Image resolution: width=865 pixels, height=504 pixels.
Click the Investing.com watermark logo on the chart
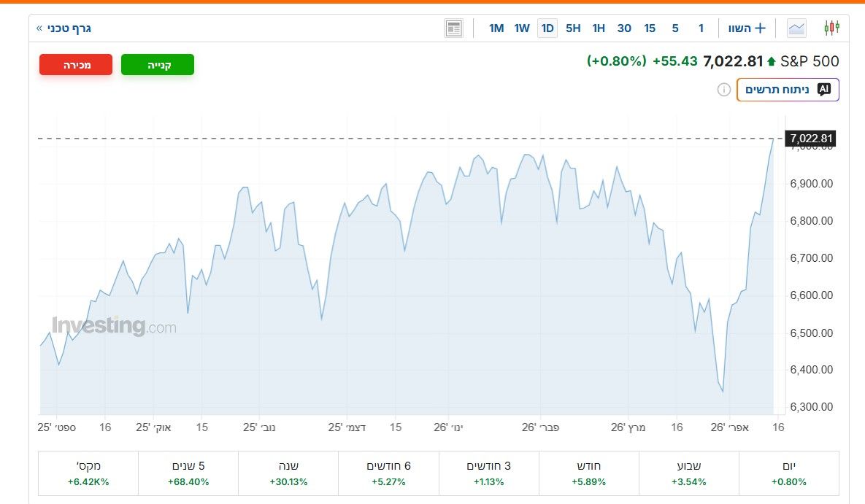(114, 326)
